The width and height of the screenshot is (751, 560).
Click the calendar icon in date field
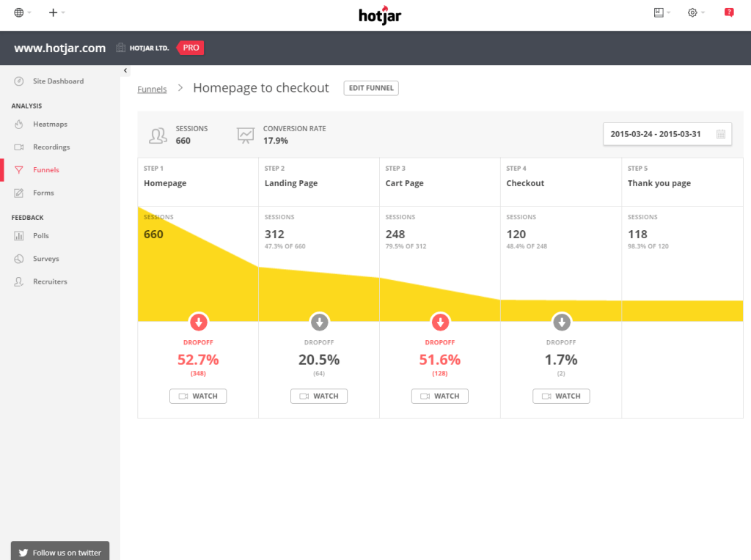pos(720,134)
